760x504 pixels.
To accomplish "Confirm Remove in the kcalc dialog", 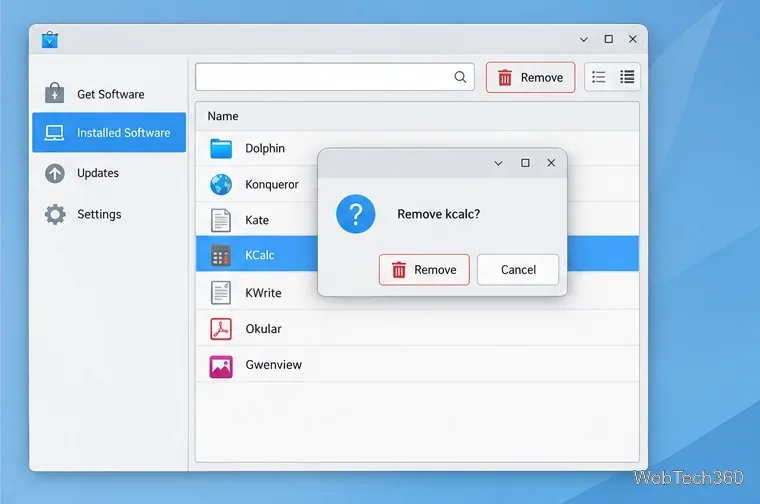I will [x=424, y=269].
